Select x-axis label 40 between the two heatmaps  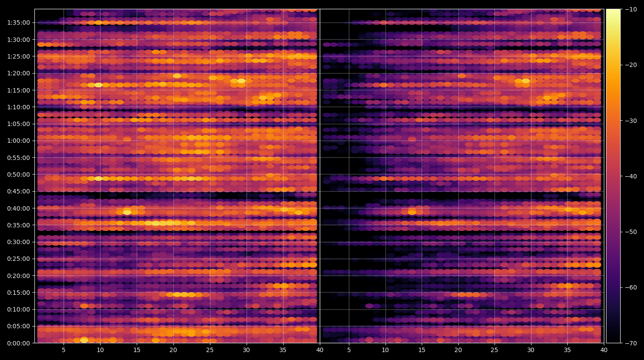click(x=319, y=350)
